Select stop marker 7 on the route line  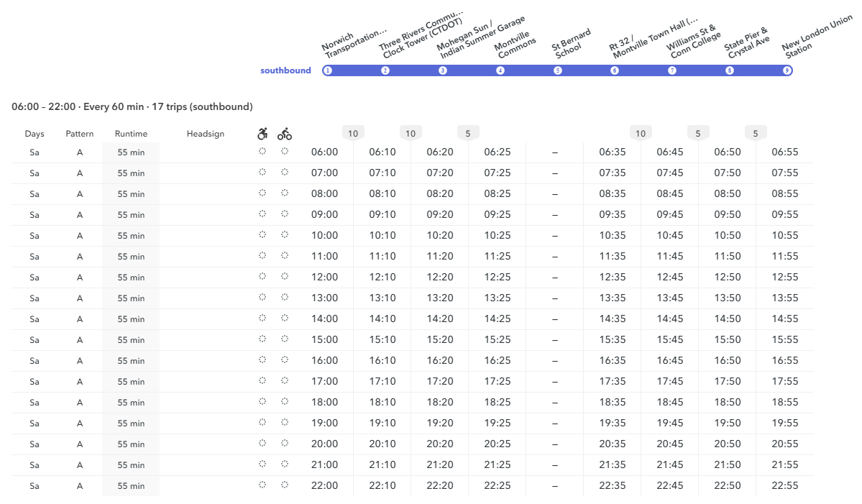click(671, 70)
